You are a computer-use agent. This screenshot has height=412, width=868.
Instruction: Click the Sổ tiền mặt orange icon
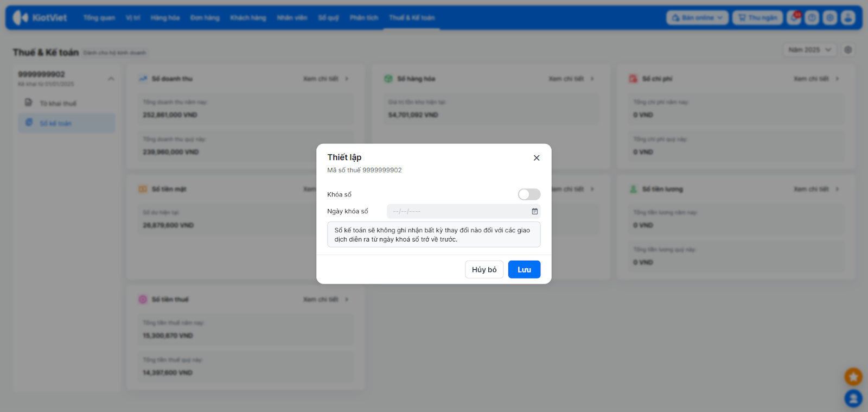click(143, 189)
